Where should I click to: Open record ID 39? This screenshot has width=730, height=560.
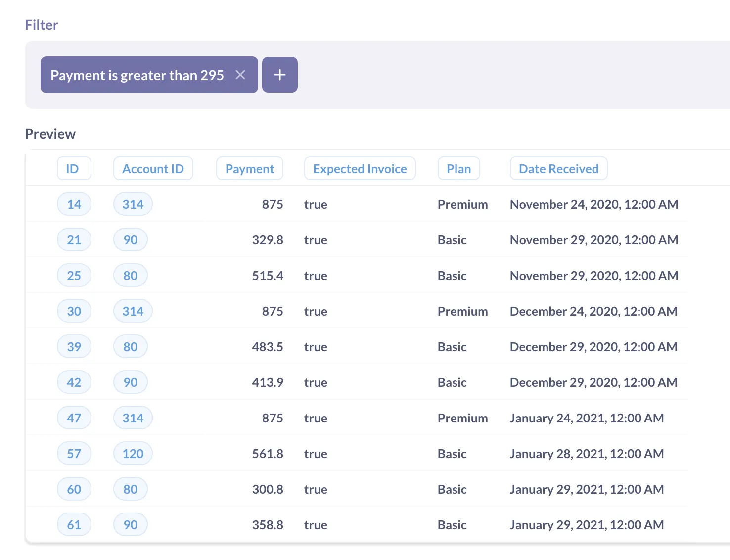[x=74, y=347]
